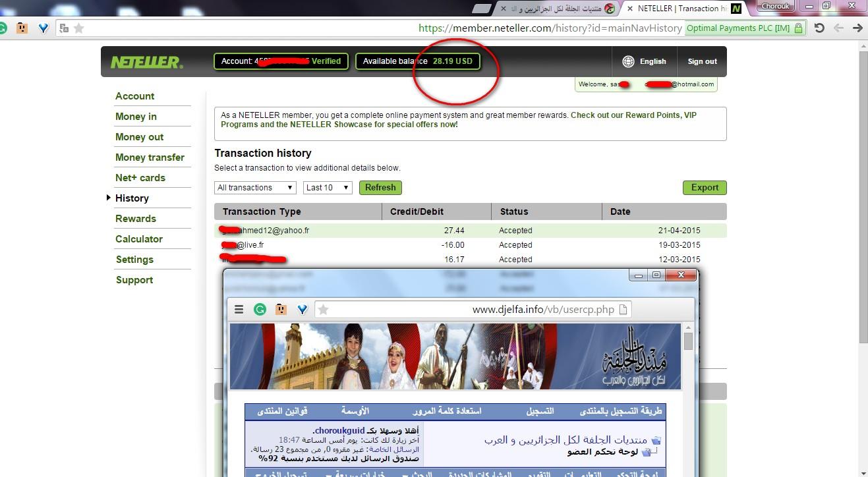
Task: Click the Export button
Action: coord(705,188)
